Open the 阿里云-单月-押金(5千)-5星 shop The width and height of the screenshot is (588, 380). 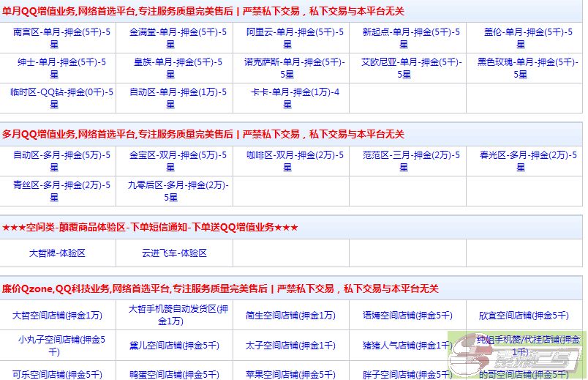click(x=295, y=38)
